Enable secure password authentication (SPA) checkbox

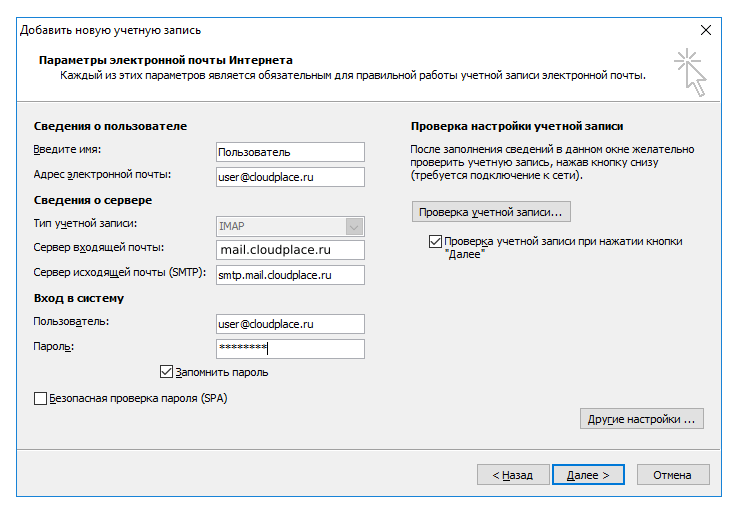(41, 398)
